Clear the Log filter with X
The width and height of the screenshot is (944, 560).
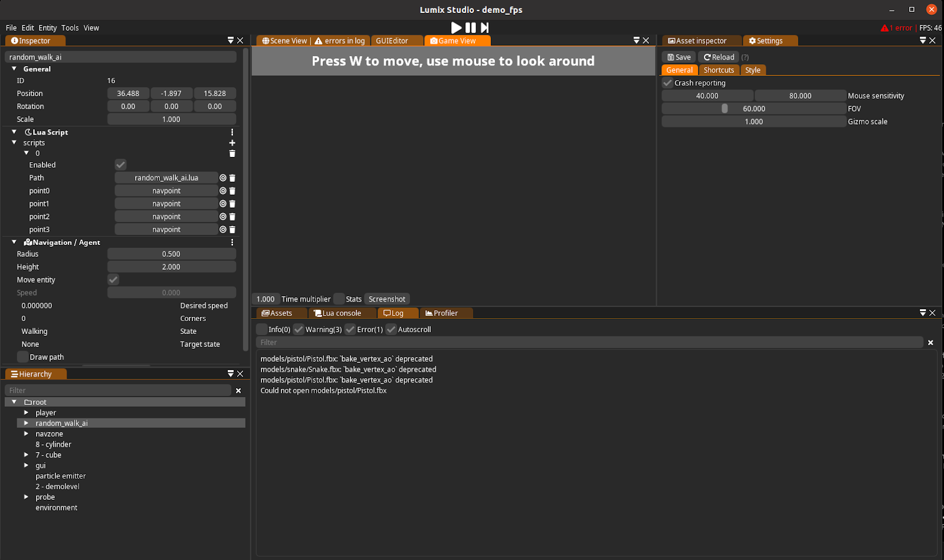[x=930, y=343]
